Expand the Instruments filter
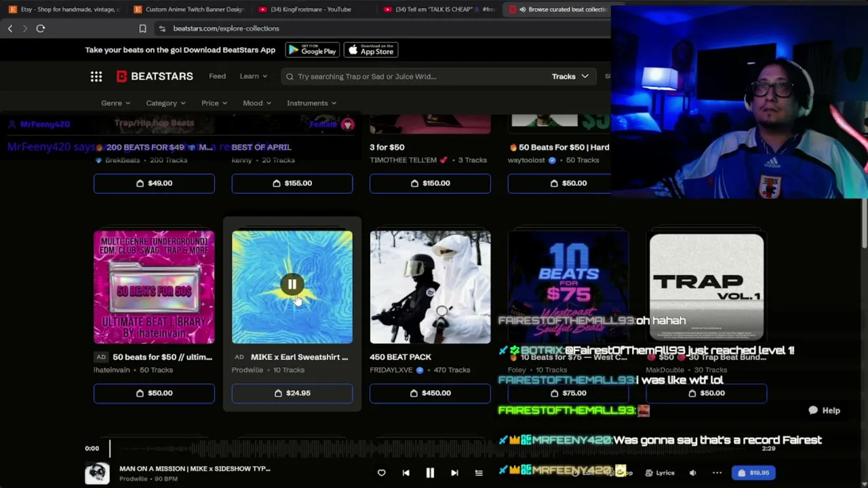Viewport: 868px width, 488px height. (311, 103)
